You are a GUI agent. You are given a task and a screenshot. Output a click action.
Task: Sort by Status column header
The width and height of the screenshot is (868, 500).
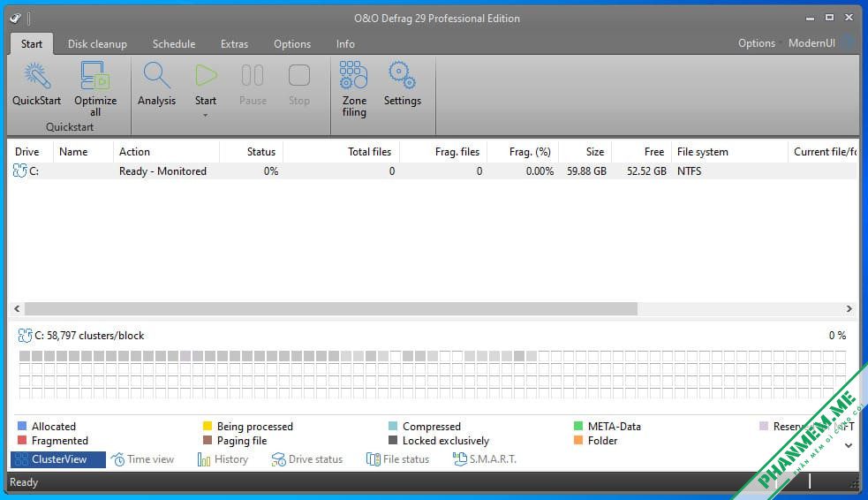pyautogui.click(x=252, y=152)
